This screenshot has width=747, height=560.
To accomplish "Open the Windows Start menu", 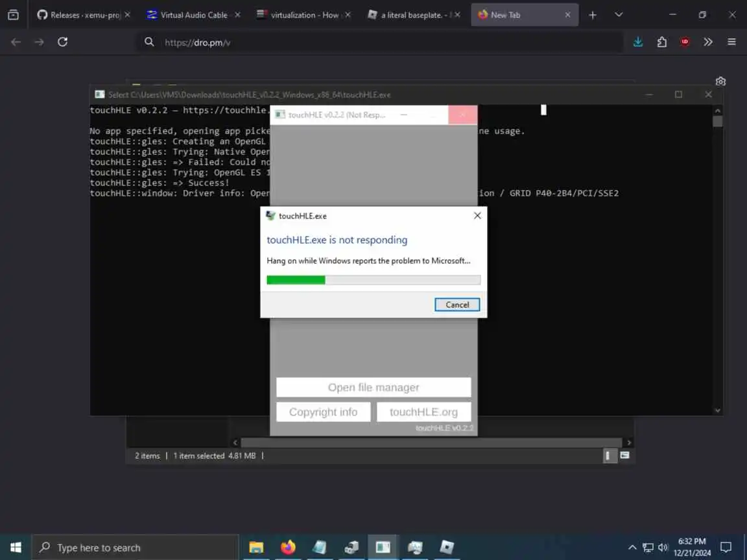I will click(16, 547).
